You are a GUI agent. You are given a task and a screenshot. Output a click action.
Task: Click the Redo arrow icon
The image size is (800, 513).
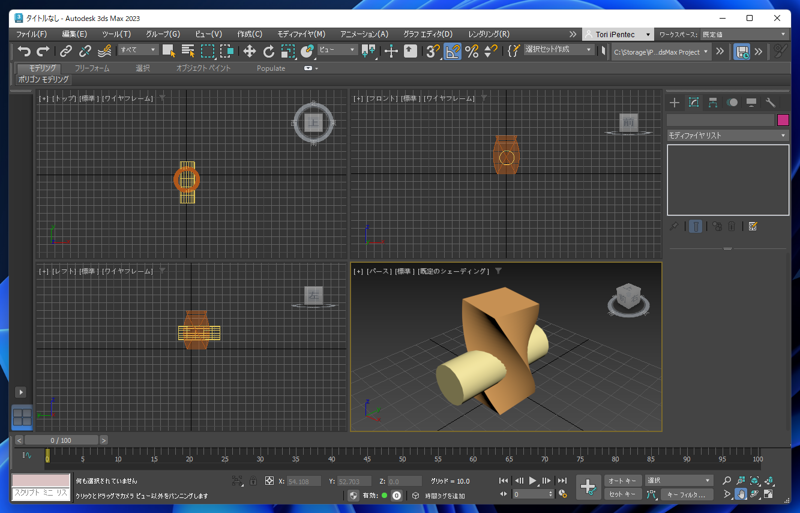point(43,51)
